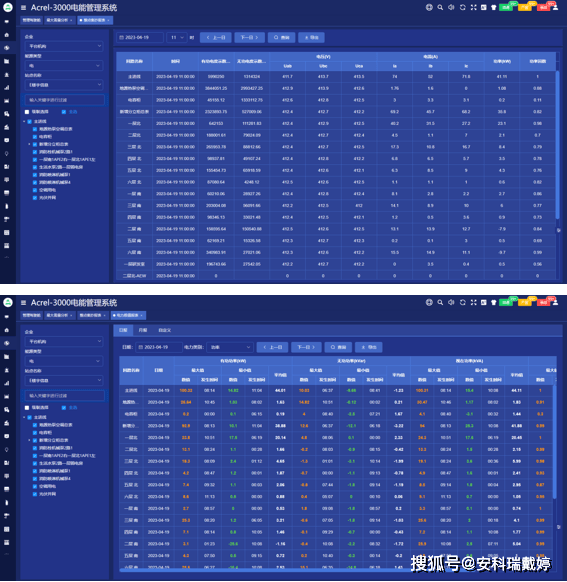Click the export button in upper screenshot toolbar
Image resolution: width=567 pixels, height=582 pixels.
[311, 37]
